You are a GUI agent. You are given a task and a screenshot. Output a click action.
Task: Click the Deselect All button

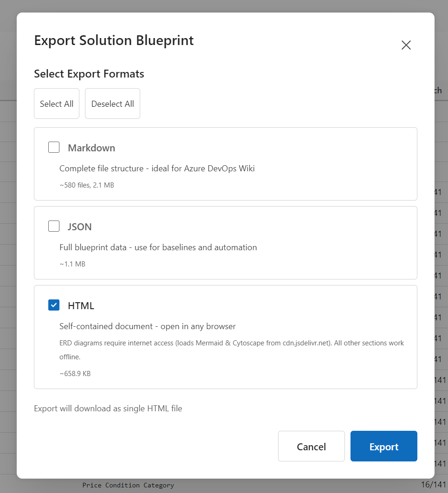click(x=112, y=104)
